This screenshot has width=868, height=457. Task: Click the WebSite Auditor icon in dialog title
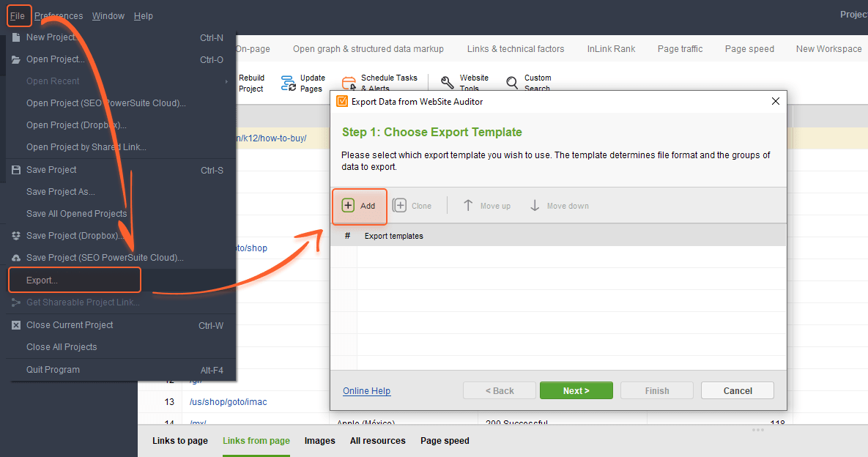342,101
